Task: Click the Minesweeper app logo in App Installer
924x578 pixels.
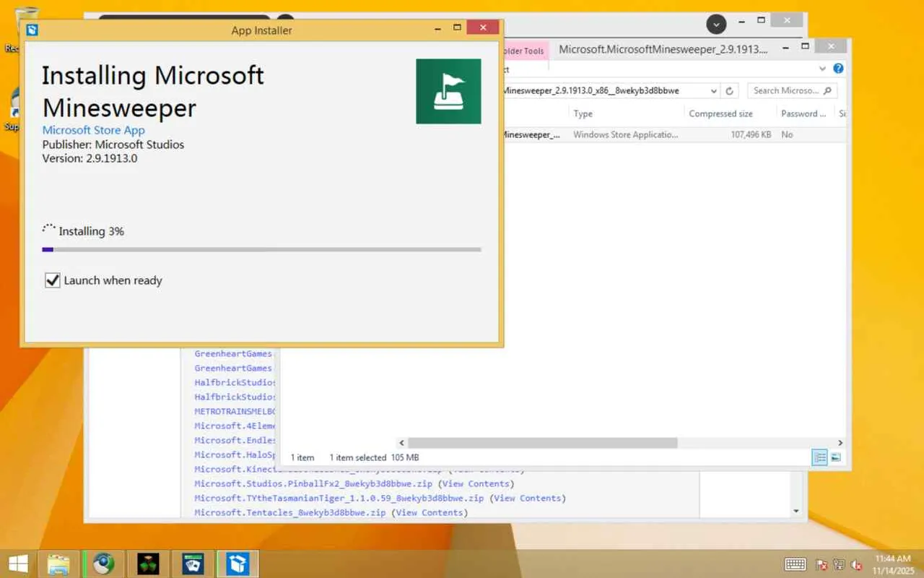Action: tap(448, 91)
